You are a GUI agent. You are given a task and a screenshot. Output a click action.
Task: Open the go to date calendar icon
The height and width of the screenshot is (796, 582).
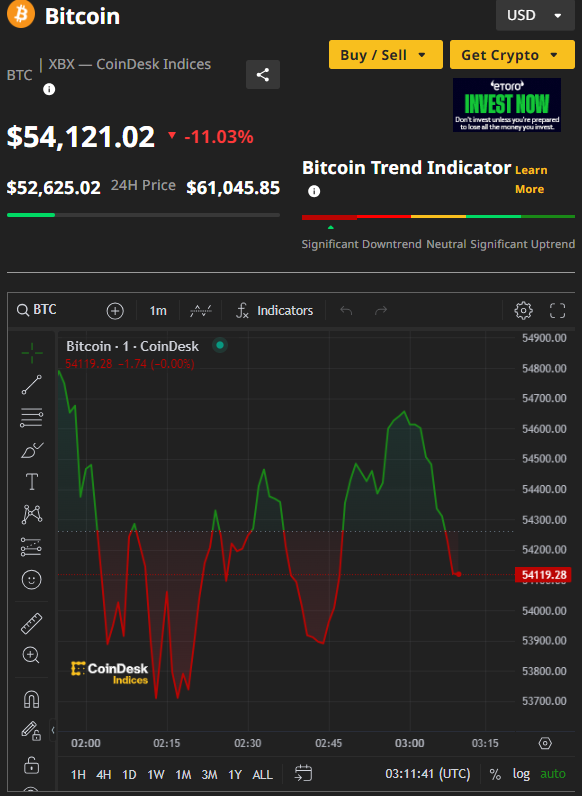click(303, 773)
